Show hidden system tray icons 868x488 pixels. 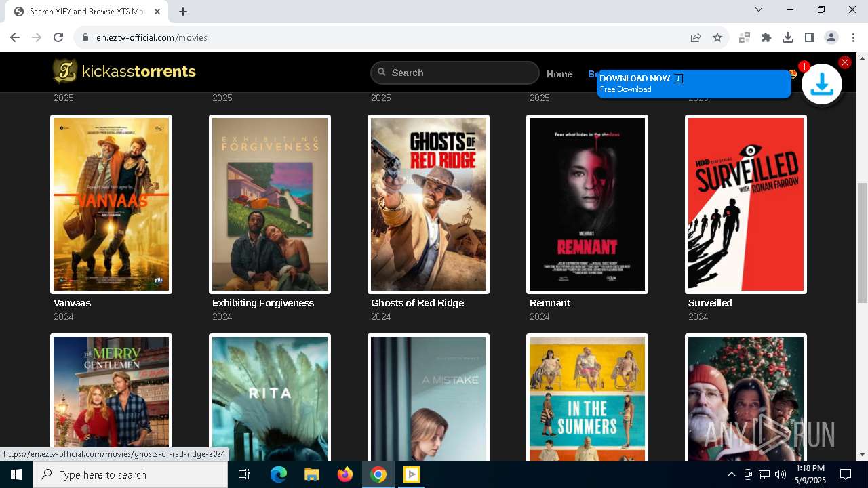[x=731, y=474]
